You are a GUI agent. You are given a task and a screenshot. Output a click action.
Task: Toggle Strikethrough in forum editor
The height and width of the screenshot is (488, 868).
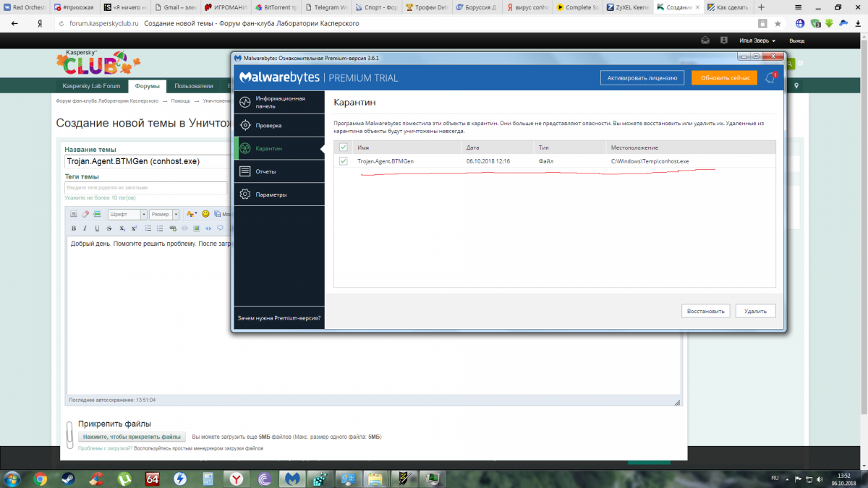point(109,228)
